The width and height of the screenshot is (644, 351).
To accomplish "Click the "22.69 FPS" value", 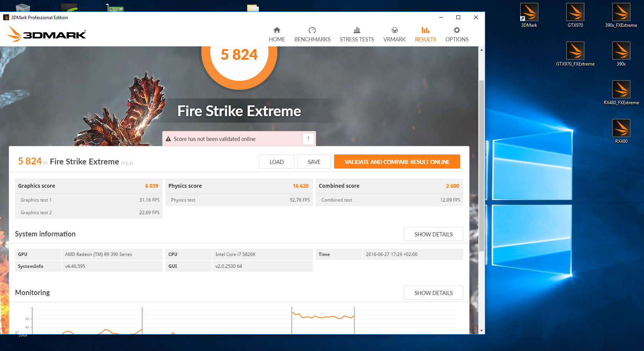I will click(149, 213).
